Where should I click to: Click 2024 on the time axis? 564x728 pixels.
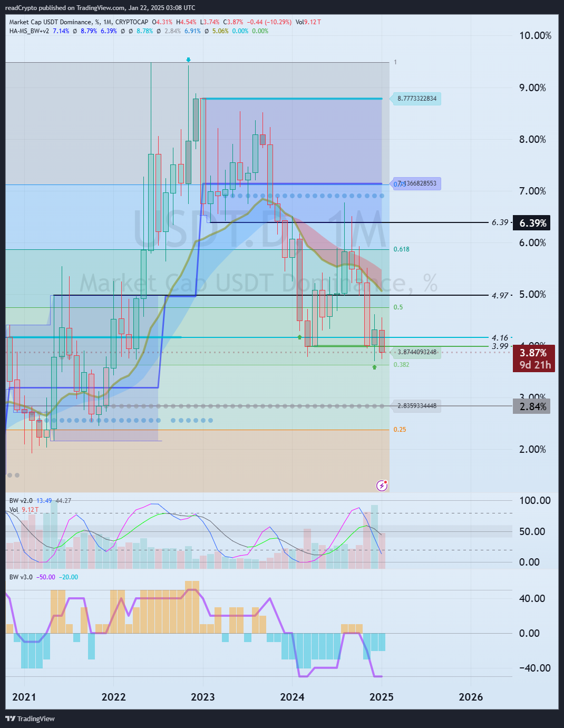click(x=292, y=697)
